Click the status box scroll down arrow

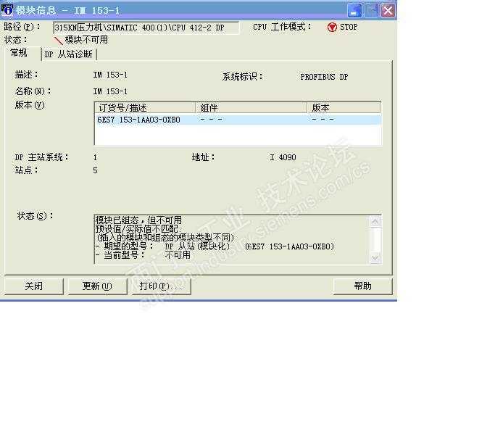click(375, 257)
